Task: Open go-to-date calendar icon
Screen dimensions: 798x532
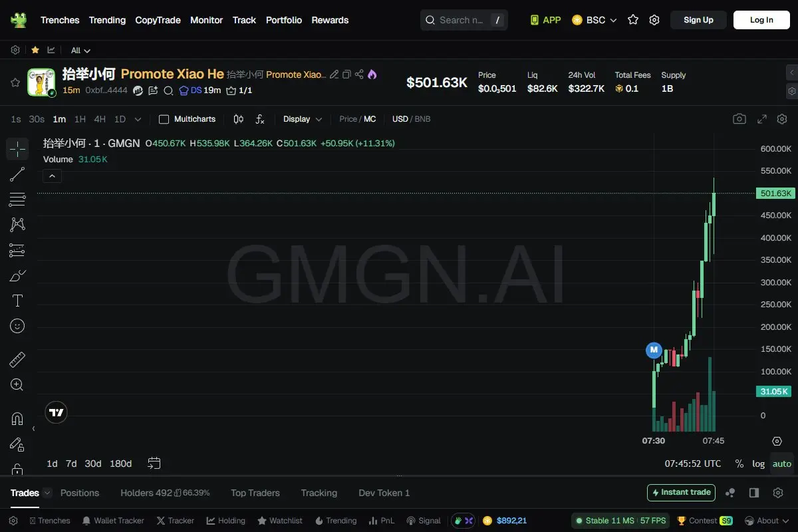Action: tap(154, 463)
